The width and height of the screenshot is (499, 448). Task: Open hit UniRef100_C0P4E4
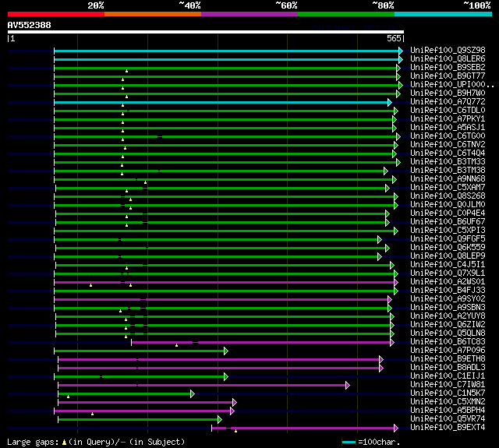tap(448, 213)
